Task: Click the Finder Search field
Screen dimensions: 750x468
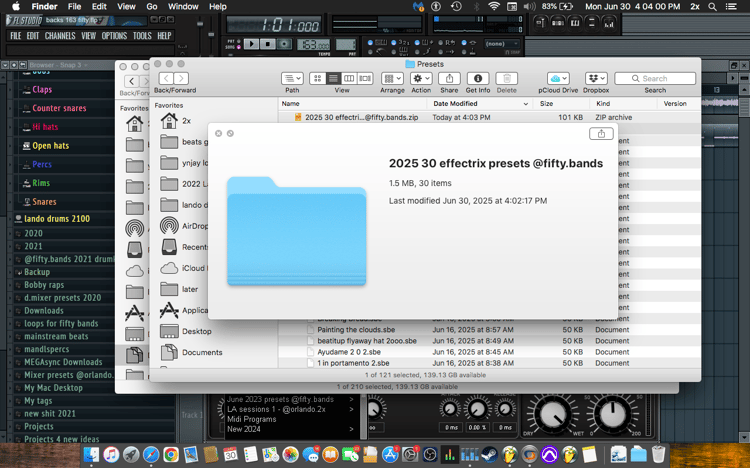Action: pos(655,78)
